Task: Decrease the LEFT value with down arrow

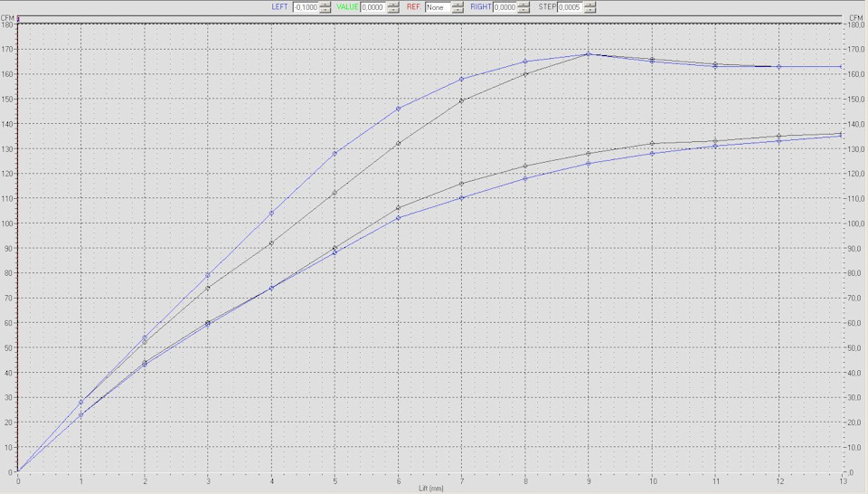Action: click(x=325, y=10)
